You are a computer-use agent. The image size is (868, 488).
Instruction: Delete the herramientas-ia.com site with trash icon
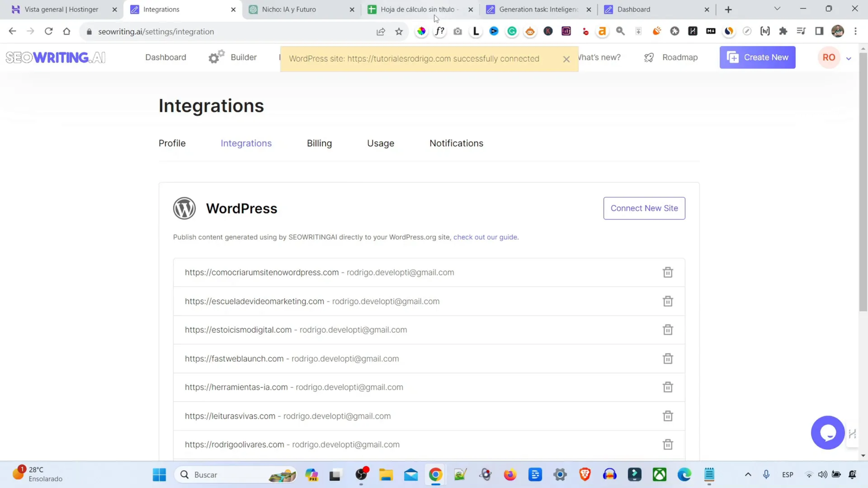[667, 387]
